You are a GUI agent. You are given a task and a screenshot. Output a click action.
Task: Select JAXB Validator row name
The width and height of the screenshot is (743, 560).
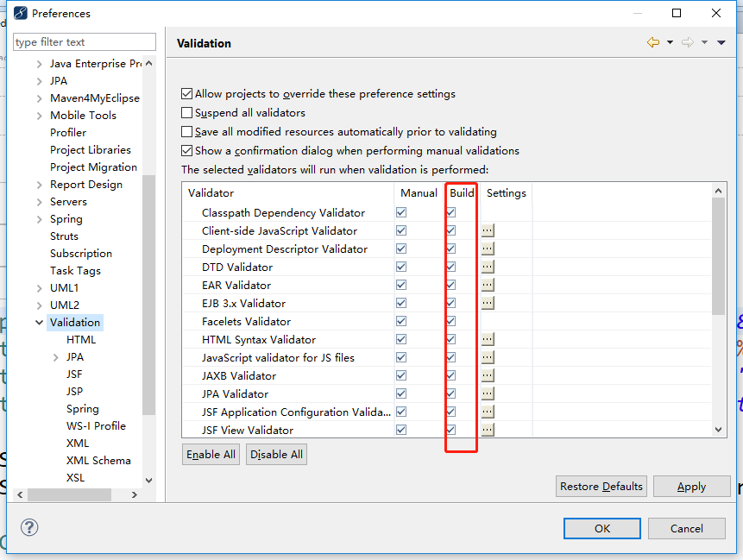(239, 375)
